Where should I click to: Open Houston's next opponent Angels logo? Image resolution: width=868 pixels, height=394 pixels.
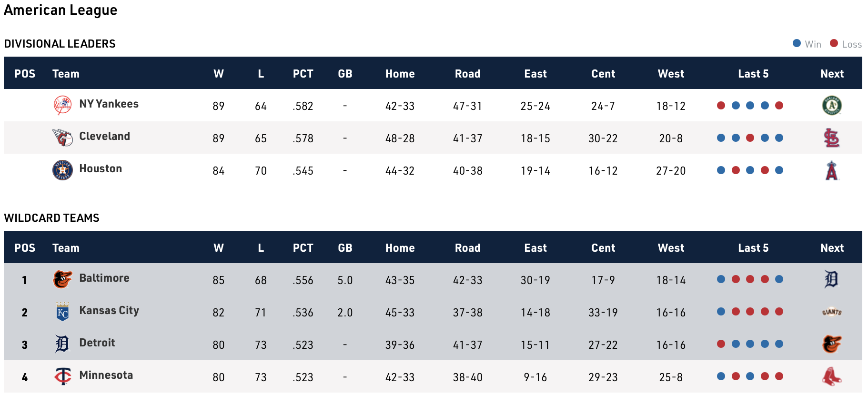(x=832, y=170)
